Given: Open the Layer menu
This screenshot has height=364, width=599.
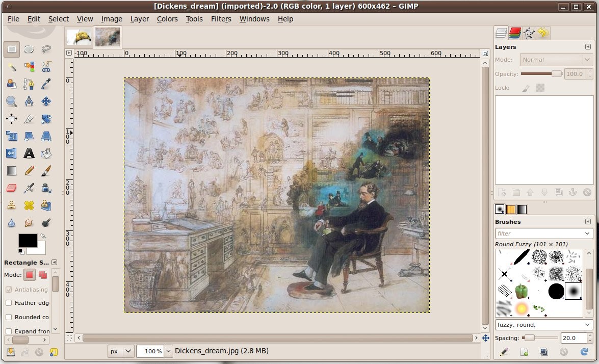Looking at the screenshot, I should 140,19.
